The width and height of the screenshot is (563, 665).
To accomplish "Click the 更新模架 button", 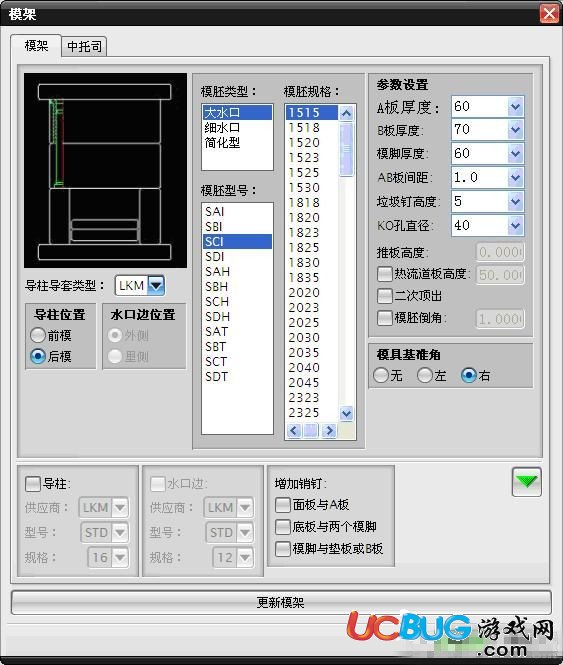I will (x=281, y=602).
